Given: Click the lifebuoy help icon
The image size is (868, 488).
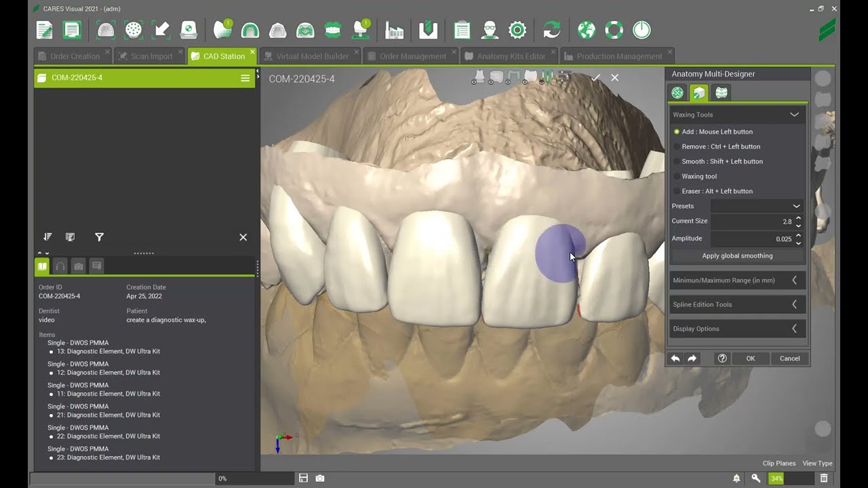Looking at the screenshot, I should [x=614, y=30].
